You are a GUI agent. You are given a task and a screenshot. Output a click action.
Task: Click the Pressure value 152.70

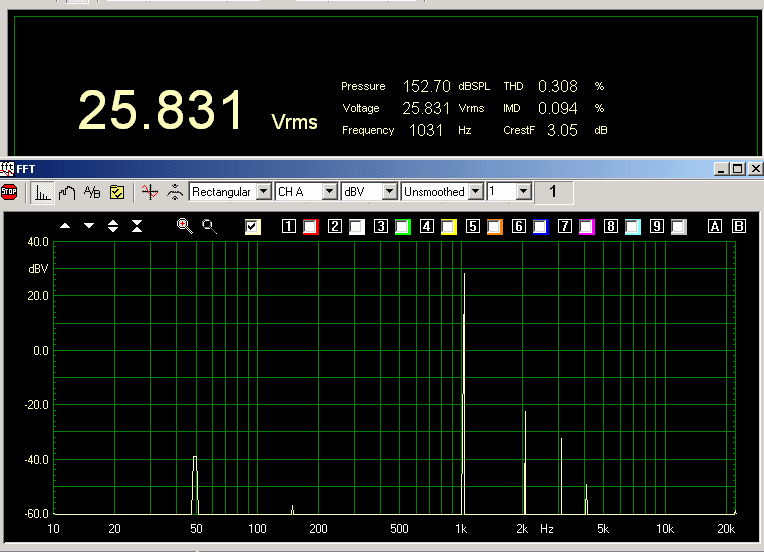[x=426, y=86]
